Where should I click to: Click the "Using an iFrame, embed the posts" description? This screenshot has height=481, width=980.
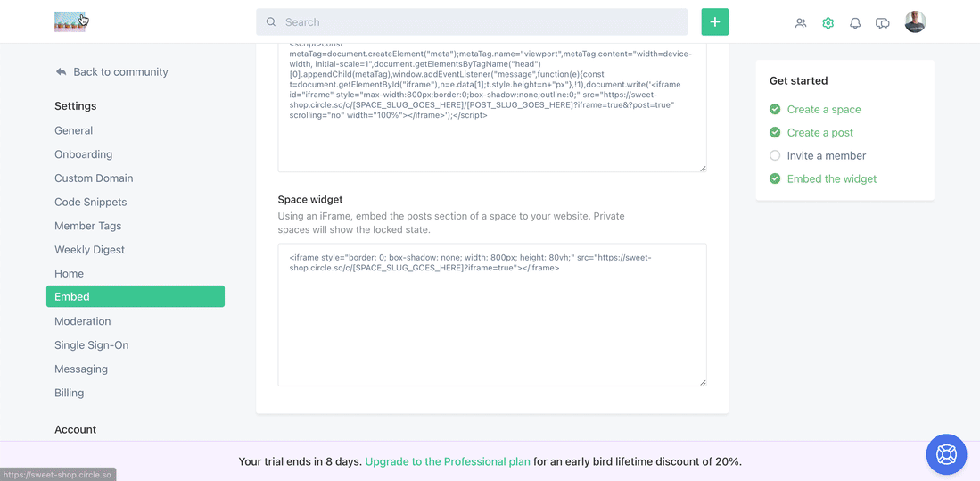(451, 223)
